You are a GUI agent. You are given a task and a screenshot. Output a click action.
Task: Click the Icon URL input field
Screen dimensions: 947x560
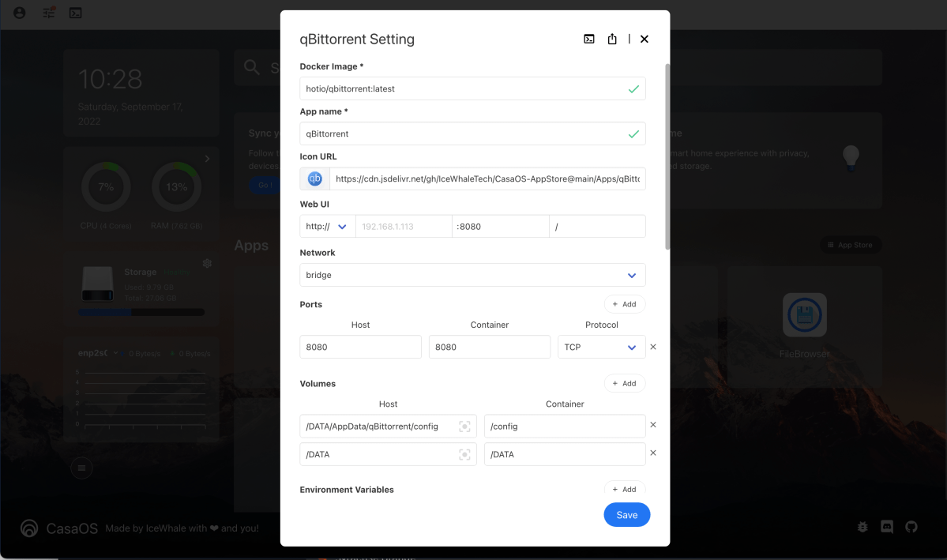click(487, 179)
